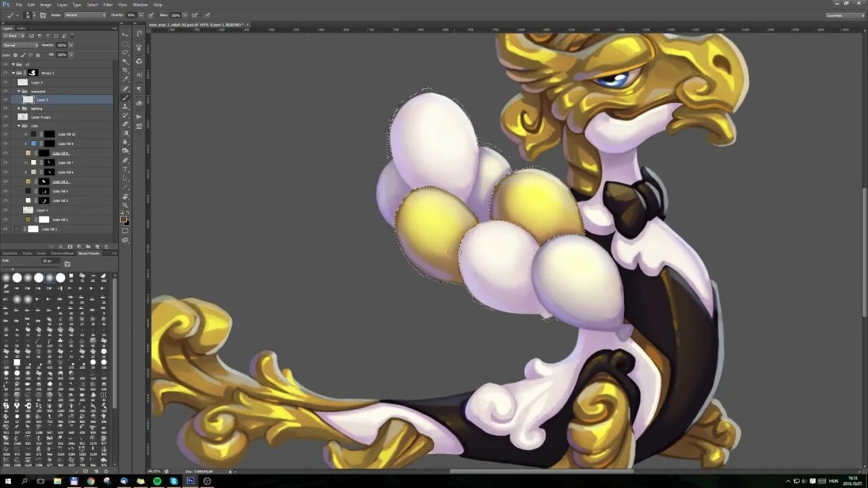Create a new group folder icon
Image resolution: width=868 pixels, height=488 pixels.
coord(88,247)
